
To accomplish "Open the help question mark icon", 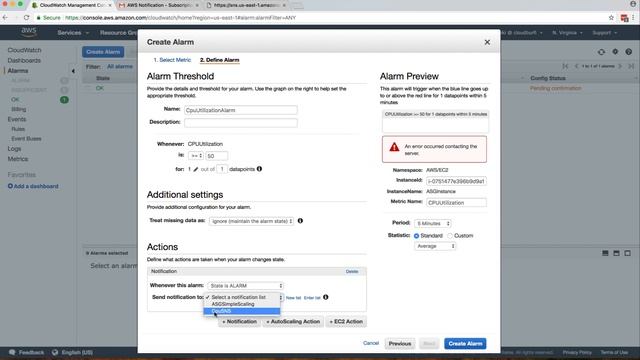I will pyautogui.click(x=629, y=52).
